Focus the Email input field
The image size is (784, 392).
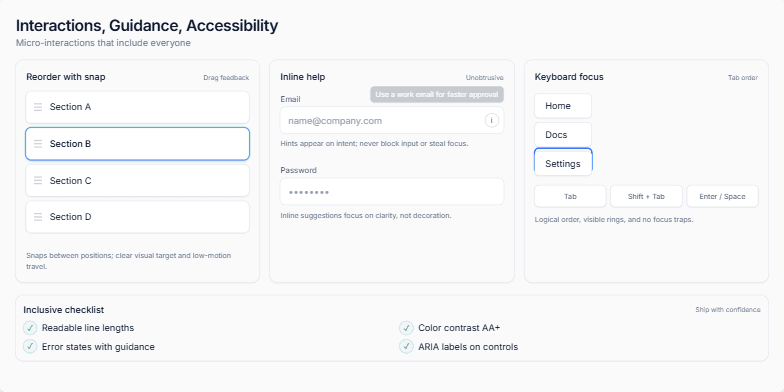(x=392, y=120)
